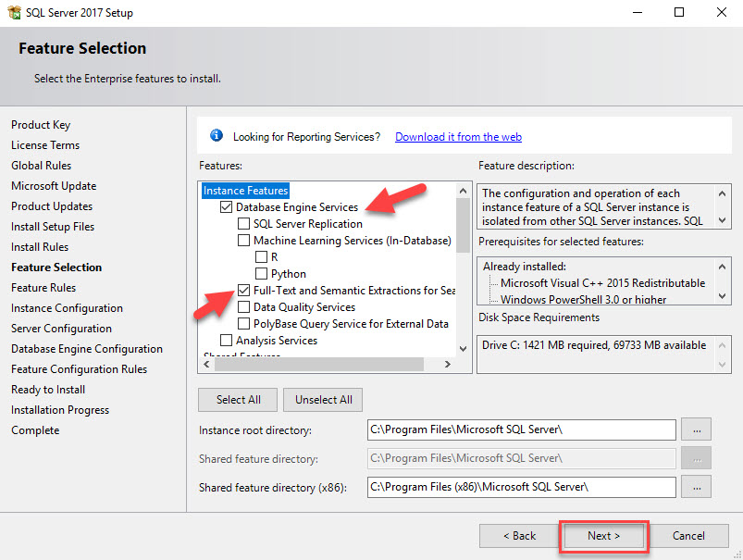Check the SQL Server Replication checkbox
The width and height of the screenshot is (743, 560).
point(243,224)
